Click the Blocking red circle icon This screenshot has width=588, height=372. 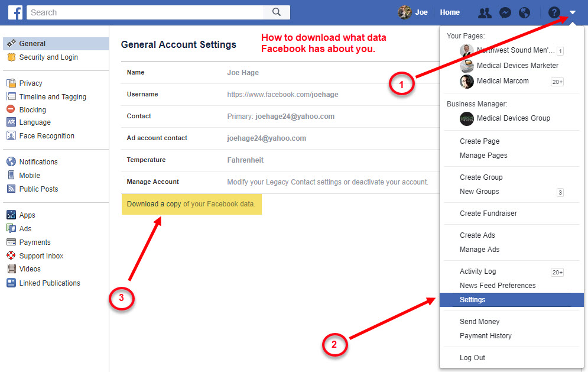[11, 109]
